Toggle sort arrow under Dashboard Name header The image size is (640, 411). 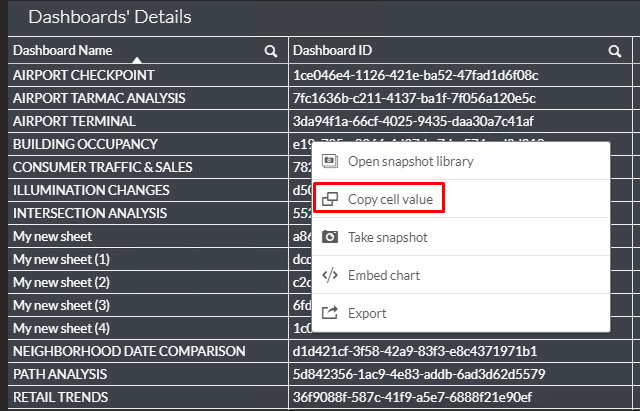pos(137,60)
